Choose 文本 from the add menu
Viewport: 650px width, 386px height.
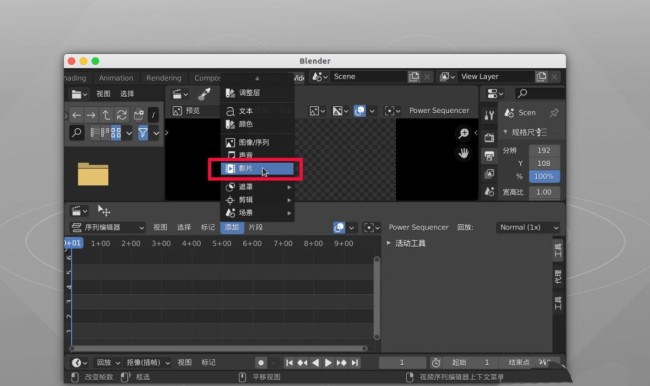point(257,111)
